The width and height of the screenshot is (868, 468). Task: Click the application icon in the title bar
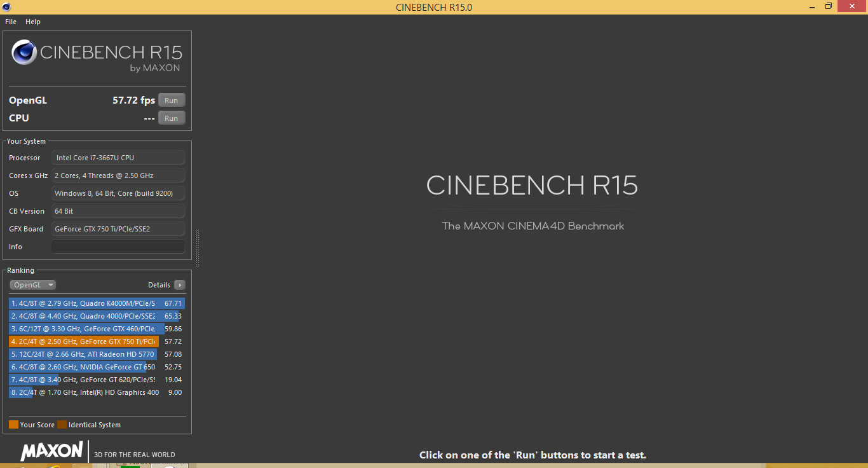pyautogui.click(x=6, y=7)
